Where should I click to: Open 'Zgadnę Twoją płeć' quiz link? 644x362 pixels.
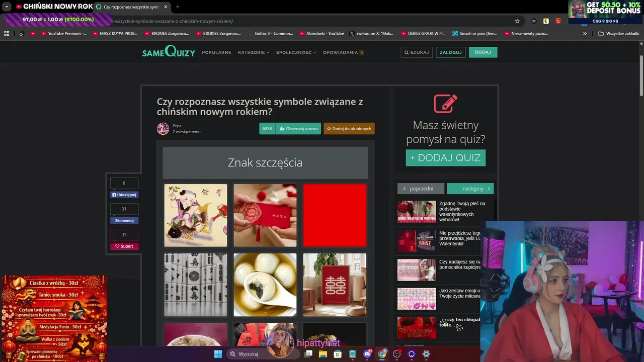click(x=442, y=212)
